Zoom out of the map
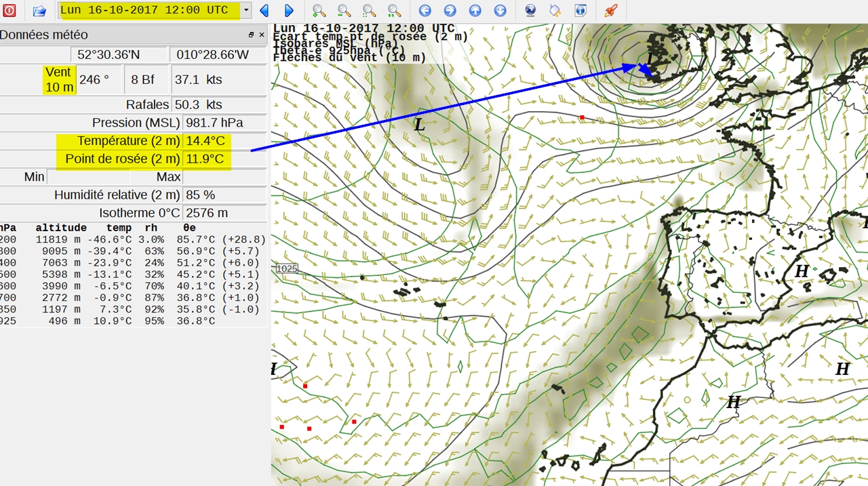This screenshot has width=868, height=486. coord(344,10)
